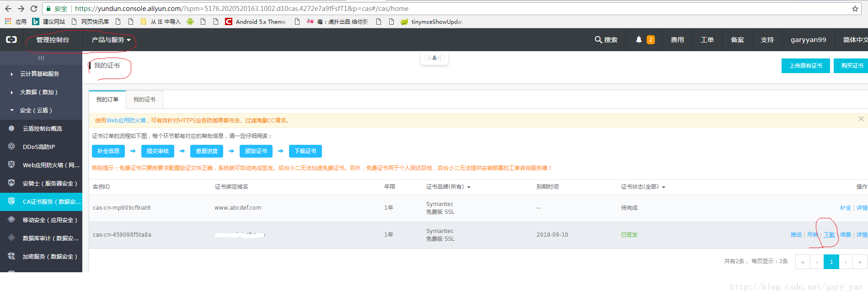
Task: Open 证书状态(全部) filter dropdown
Action: [x=643, y=187]
